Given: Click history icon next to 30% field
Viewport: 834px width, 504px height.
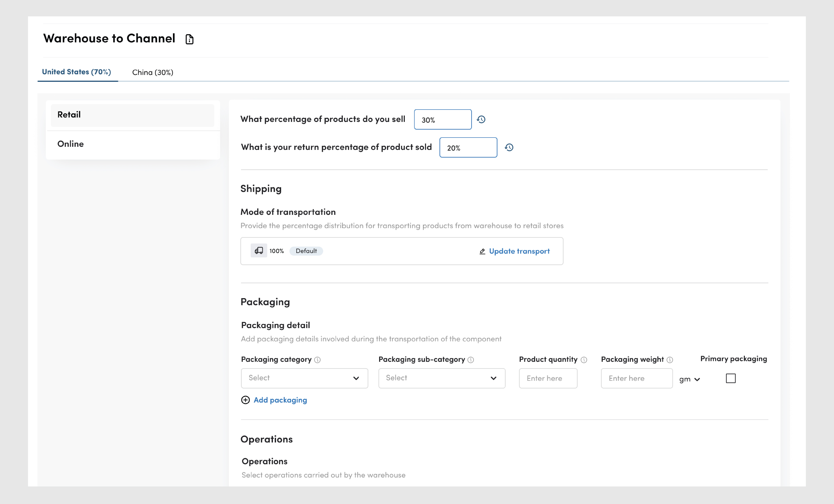Looking at the screenshot, I should tap(481, 119).
